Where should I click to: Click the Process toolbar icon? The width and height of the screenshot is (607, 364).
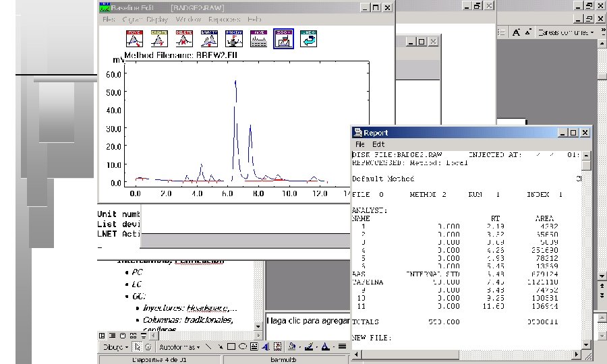coord(234,38)
